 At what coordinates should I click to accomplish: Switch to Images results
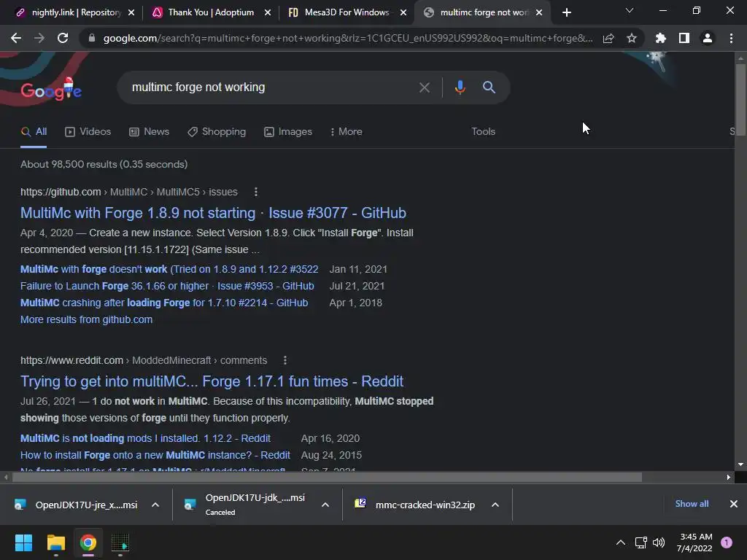tap(288, 132)
